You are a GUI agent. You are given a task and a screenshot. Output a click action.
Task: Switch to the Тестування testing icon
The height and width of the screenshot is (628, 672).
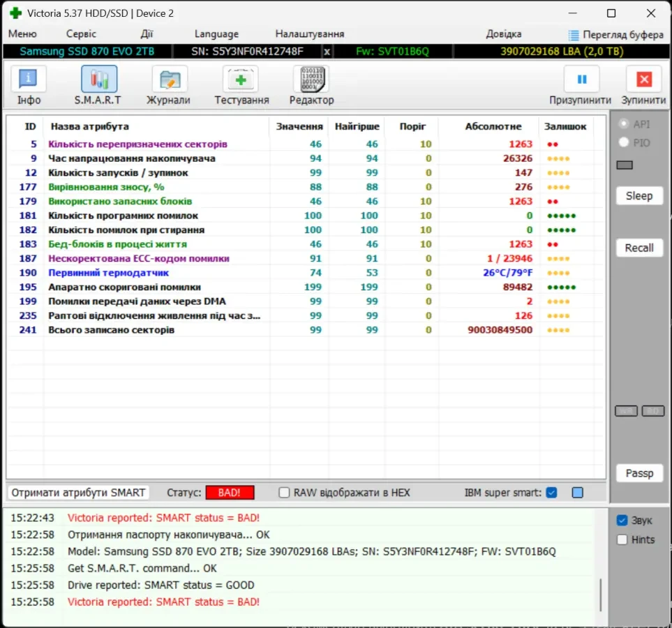(x=241, y=80)
